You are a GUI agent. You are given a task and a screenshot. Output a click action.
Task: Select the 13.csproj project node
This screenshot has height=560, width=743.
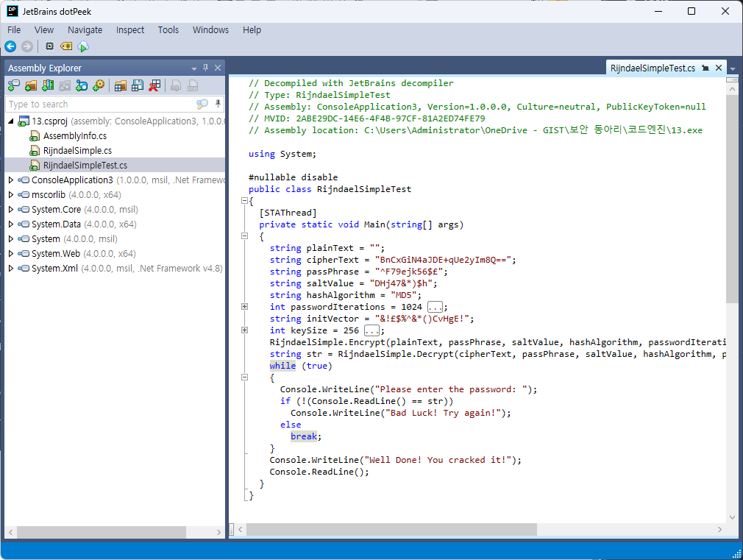[x=50, y=121]
